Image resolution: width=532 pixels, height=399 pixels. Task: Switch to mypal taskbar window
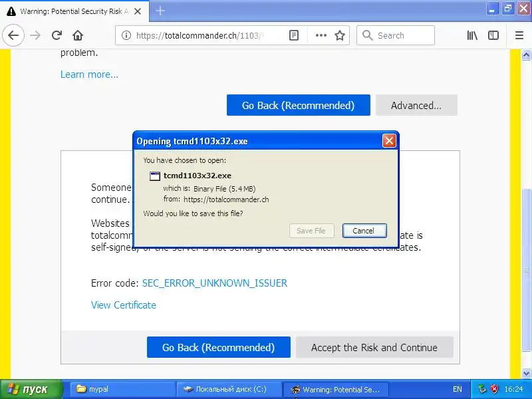(123, 389)
